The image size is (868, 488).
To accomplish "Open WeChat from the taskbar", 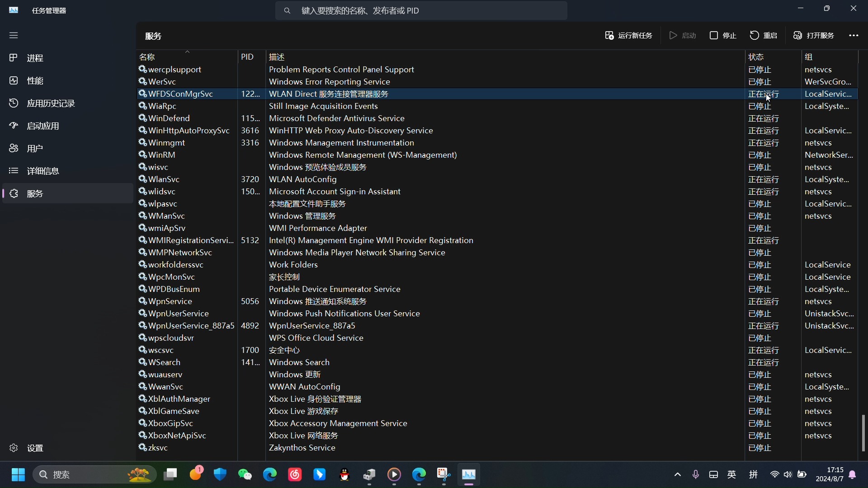I will click(245, 474).
